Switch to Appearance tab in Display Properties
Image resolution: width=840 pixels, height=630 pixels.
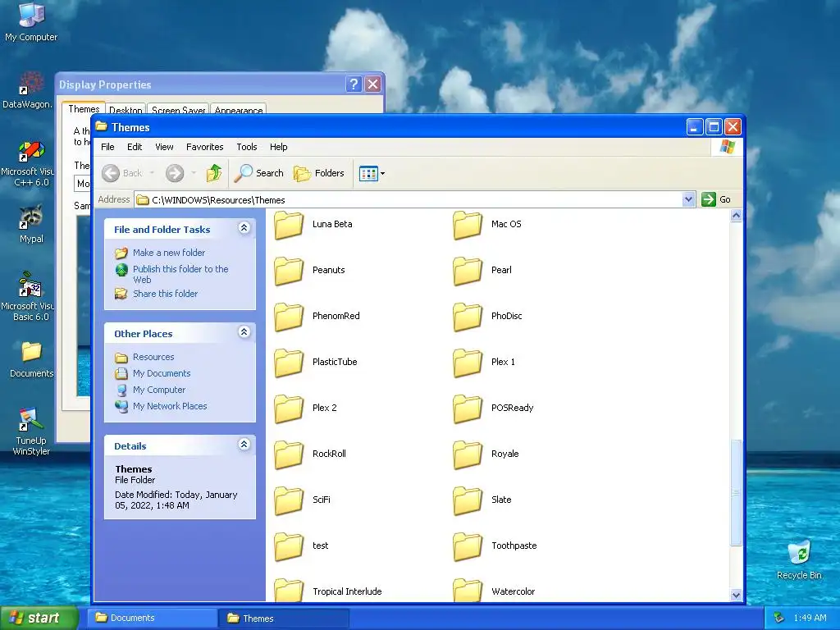(239, 110)
